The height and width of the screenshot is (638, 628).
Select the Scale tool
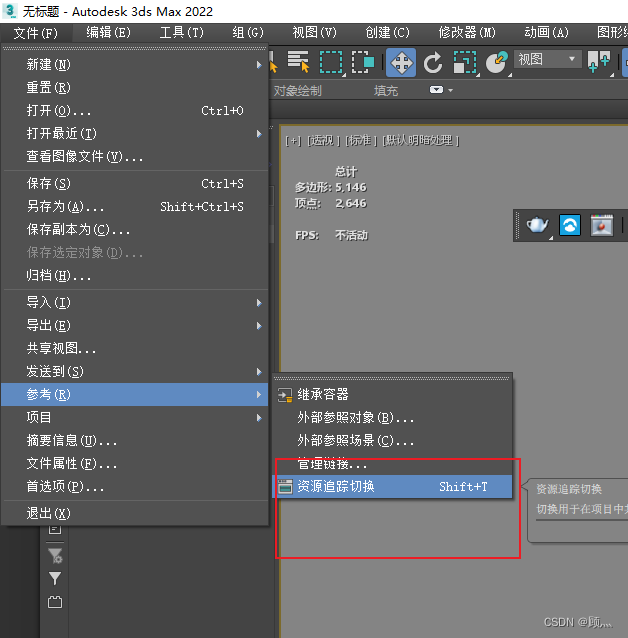coord(465,63)
